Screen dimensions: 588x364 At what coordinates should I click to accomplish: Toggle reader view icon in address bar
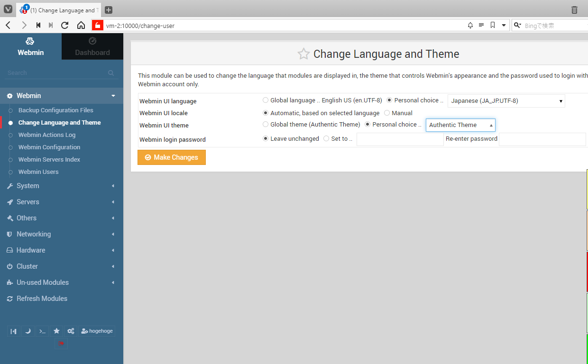(x=481, y=26)
